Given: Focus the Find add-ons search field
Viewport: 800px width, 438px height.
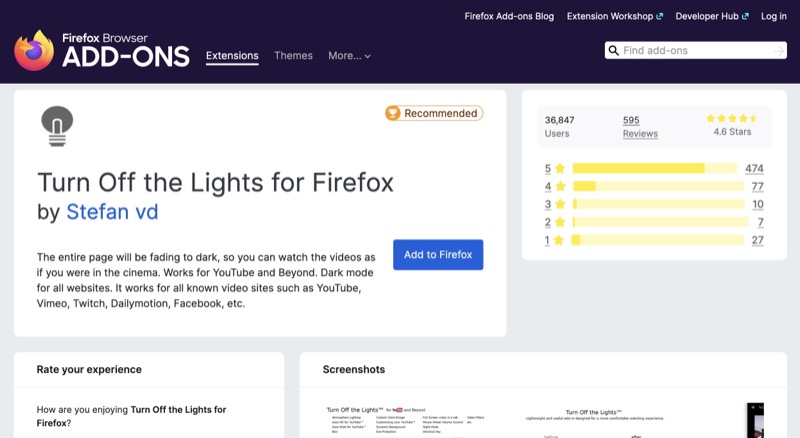Looking at the screenshot, I should (694, 51).
